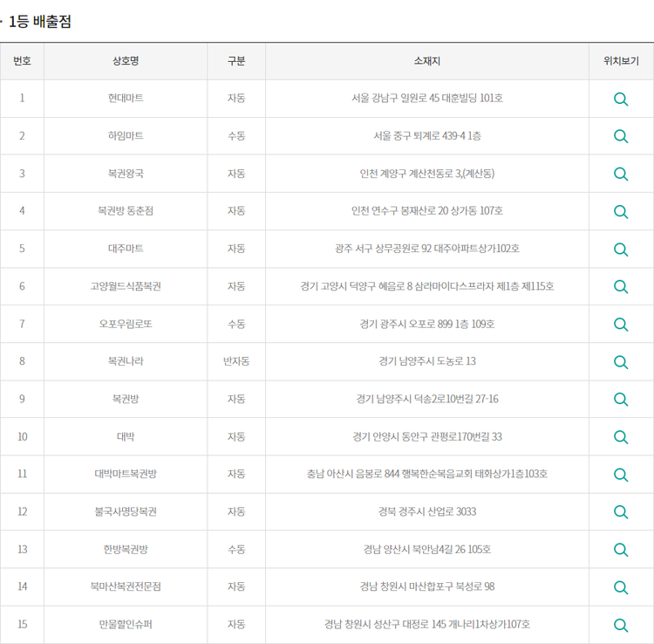The width and height of the screenshot is (654, 644).
Task: Click the 소재지 column header
Action: click(427, 61)
